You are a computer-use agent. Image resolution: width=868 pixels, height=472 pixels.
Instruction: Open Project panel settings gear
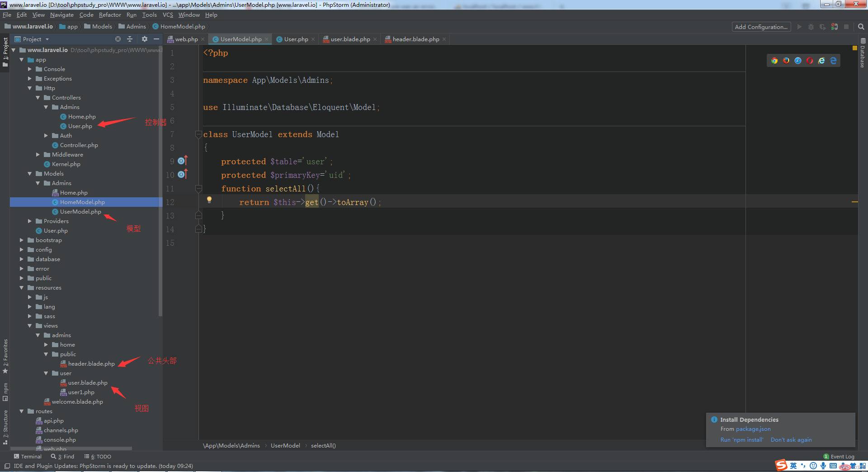coord(145,39)
